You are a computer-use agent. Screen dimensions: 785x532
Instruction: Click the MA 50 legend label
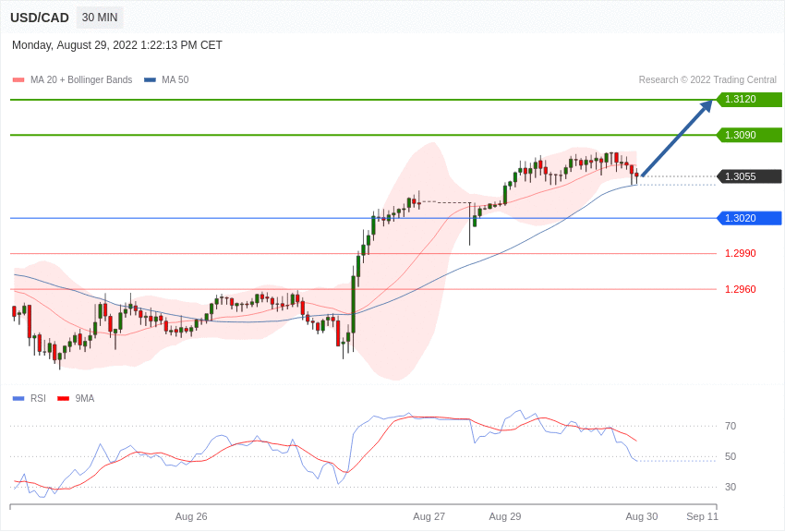tap(175, 79)
